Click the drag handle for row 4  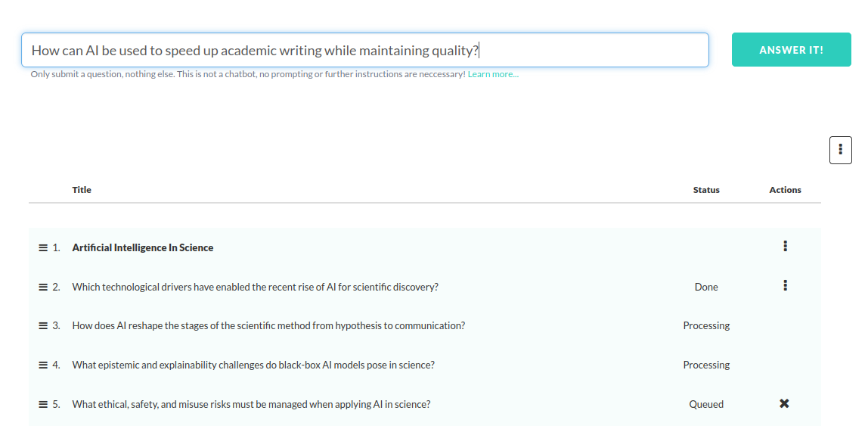pyautogui.click(x=43, y=365)
